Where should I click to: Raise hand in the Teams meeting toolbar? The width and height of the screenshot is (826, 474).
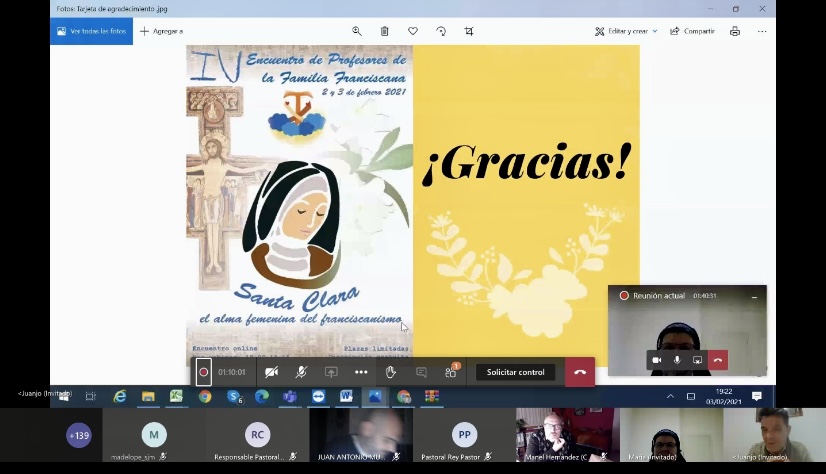[391, 372]
